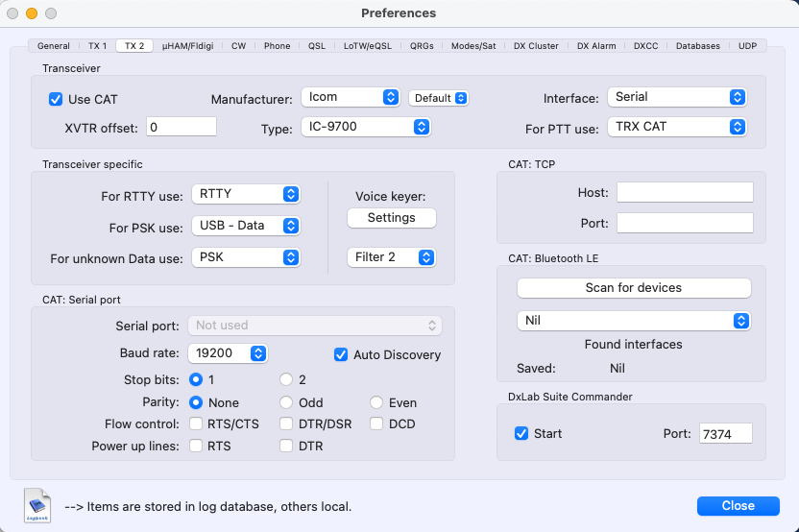Viewport: 799px width, 532px height.
Task: Uncheck DxLab Suite Commander Start
Action: [x=521, y=433]
